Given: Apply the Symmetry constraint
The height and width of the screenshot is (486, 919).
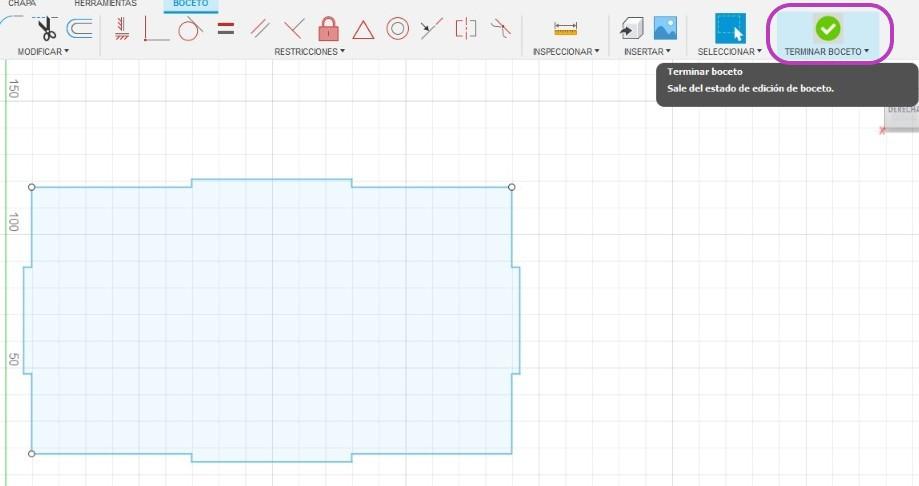Looking at the screenshot, I should tap(466, 29).
